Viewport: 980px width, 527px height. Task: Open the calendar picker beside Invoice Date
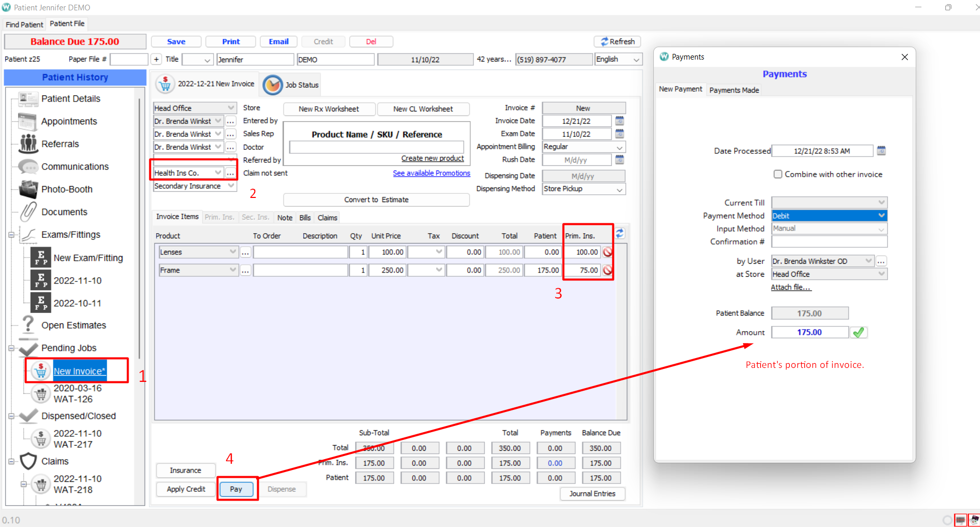pyautogui.click(x=619, y=121)
